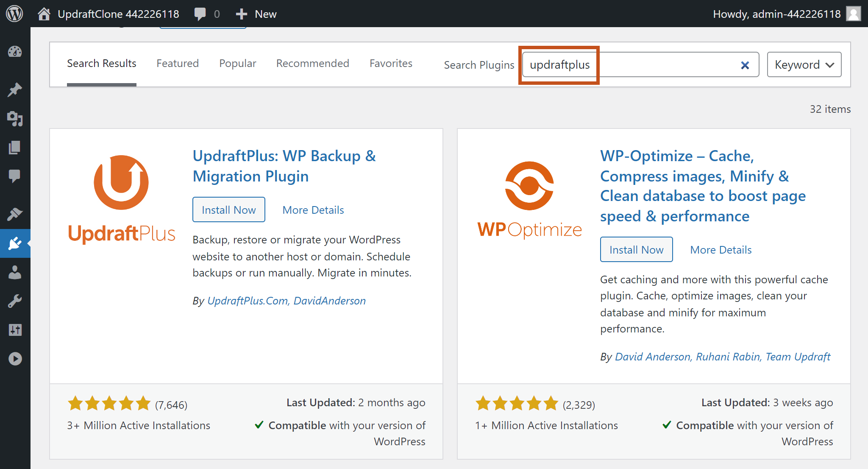Click Last Updated: 3 weeks ago
Image resolution: width=868 pixels, height=469 pixels.
pyautogui.click(x=767, y=402)
